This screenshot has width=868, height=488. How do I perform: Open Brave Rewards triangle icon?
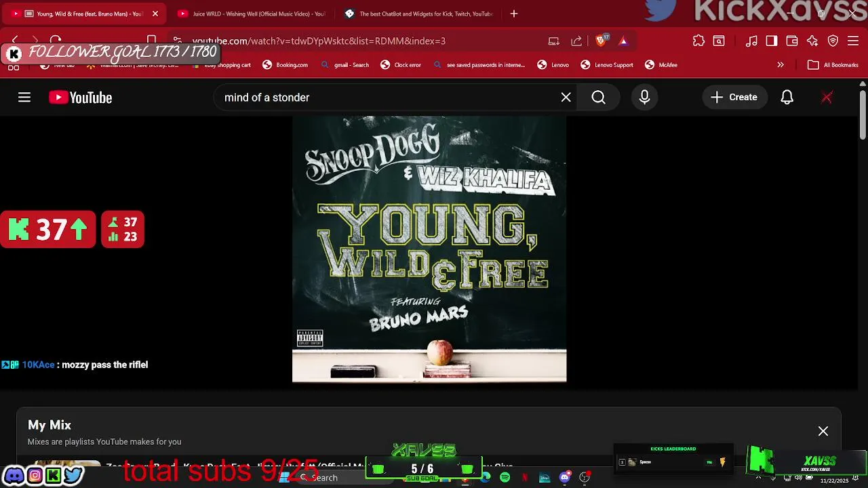pos(623,41)
